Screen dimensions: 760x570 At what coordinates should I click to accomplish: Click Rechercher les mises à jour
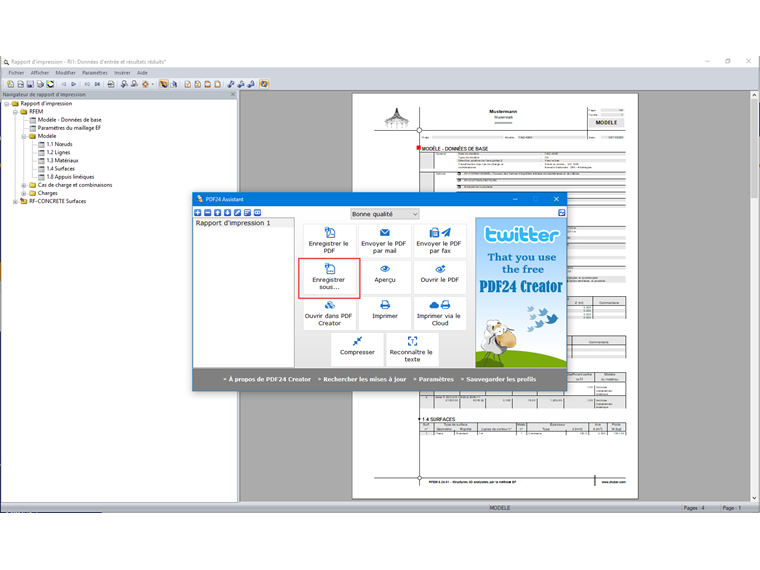pyautogui.click(x=364, y=380)
